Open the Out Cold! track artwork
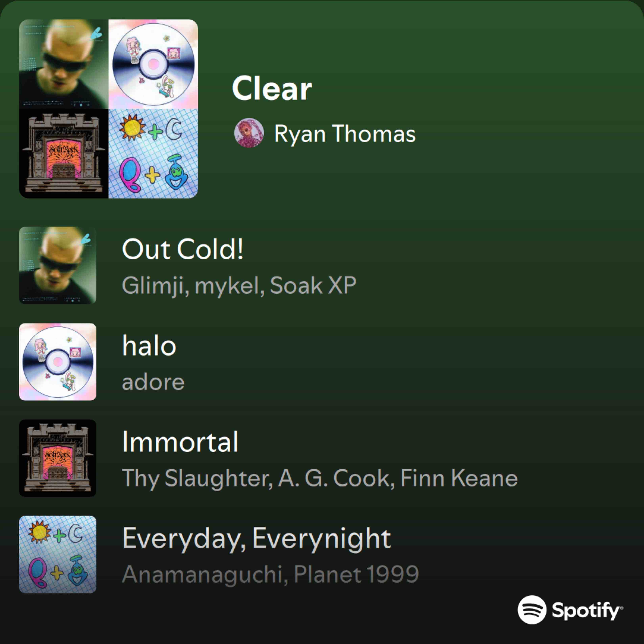Image resolution: width=644 pixels, height=644 pixels. pyautogui.click(x=58, y=265)
